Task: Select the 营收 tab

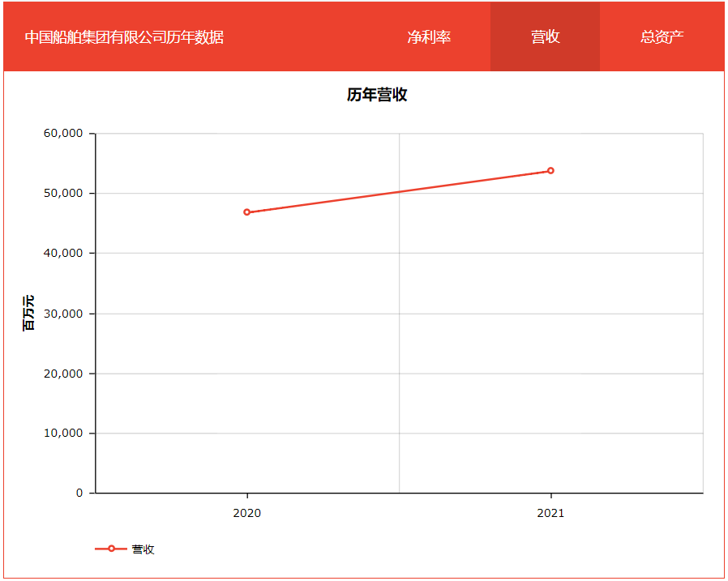Action: pyautogui.click(x=545, y=36)
